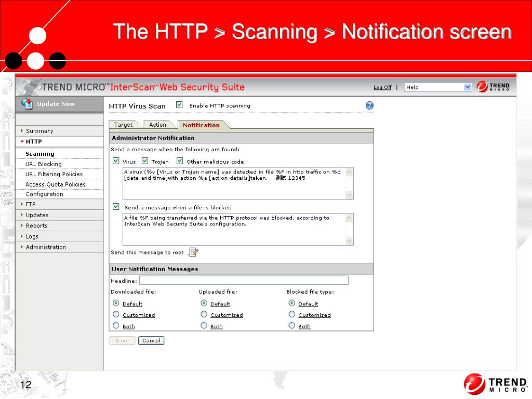
Task: Click the Cancel button
Action: click(x=151, y=340)
